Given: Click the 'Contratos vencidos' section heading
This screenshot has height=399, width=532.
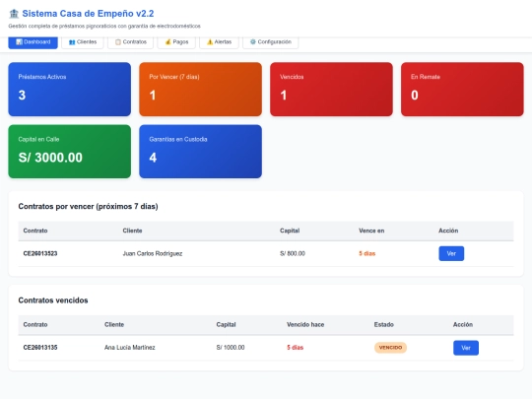Looking at the screenshot, I should pos(53,300).
